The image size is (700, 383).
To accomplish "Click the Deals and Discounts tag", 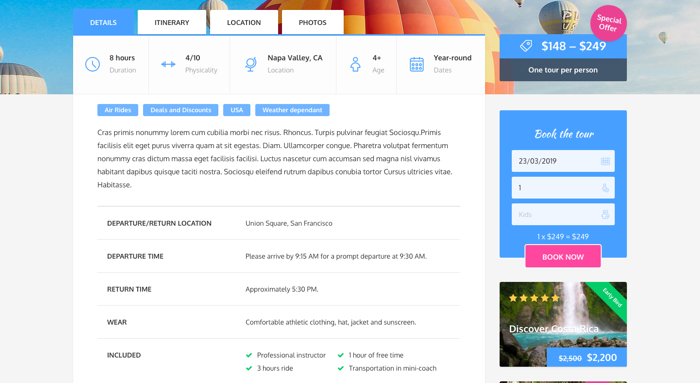I will (181, 110).
